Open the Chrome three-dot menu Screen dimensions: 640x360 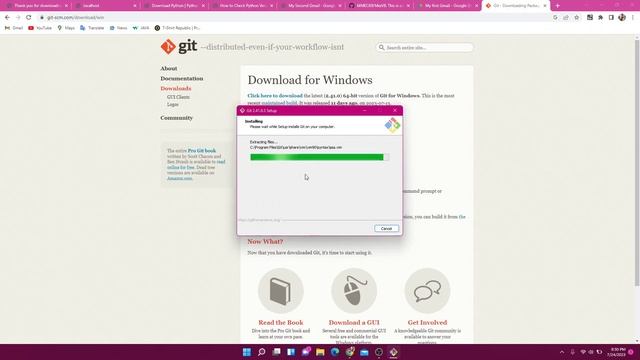[x=633, y=18]
